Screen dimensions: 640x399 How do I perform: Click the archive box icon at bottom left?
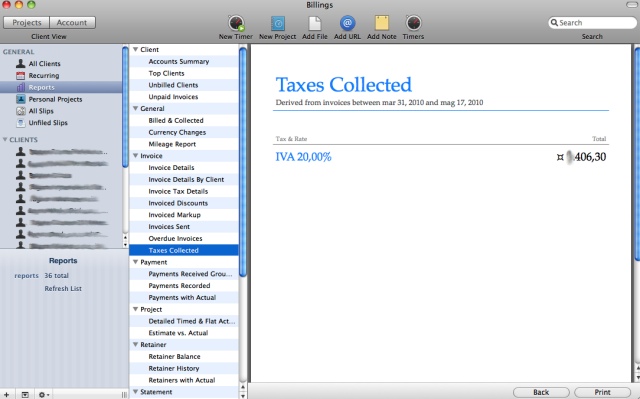[x=25, y=395]
